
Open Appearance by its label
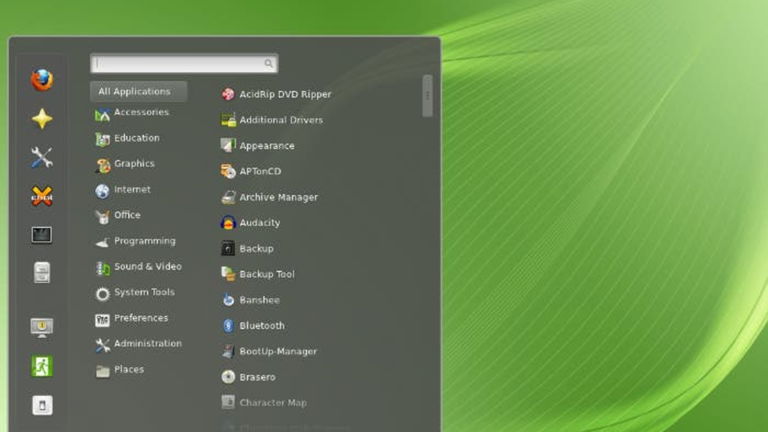pyautogui.click(x=267, y=146)
